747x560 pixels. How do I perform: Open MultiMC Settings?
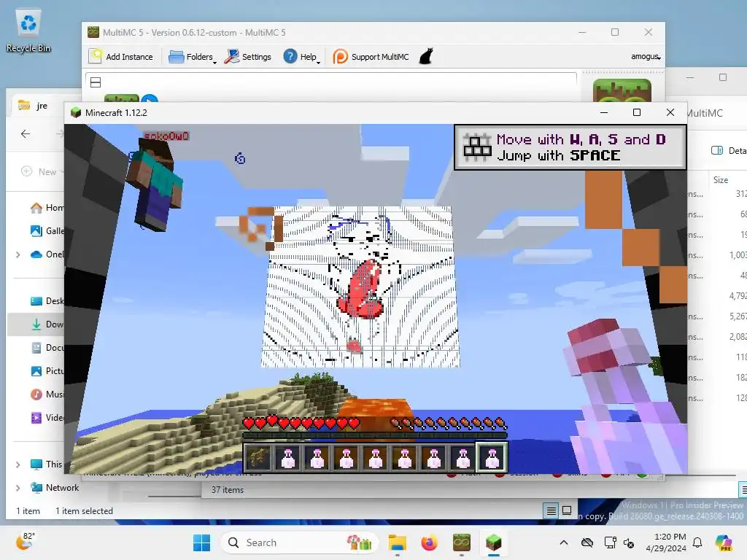click(x=248, y=57)
